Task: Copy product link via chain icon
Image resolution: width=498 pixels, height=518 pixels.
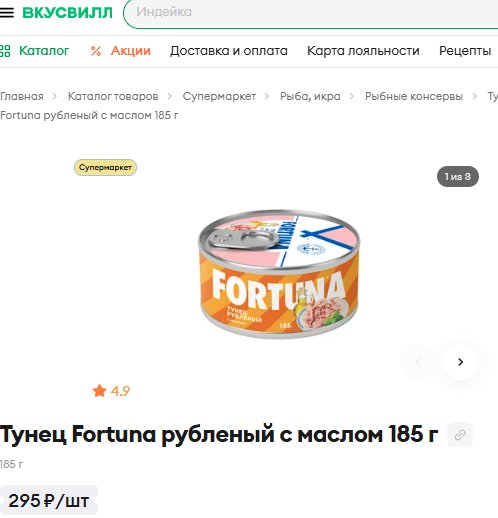Action: click(x=460, y=434)
